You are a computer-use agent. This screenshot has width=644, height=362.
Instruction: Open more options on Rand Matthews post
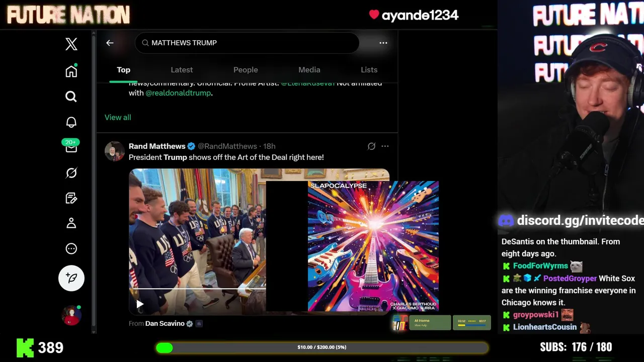[385, 146]
